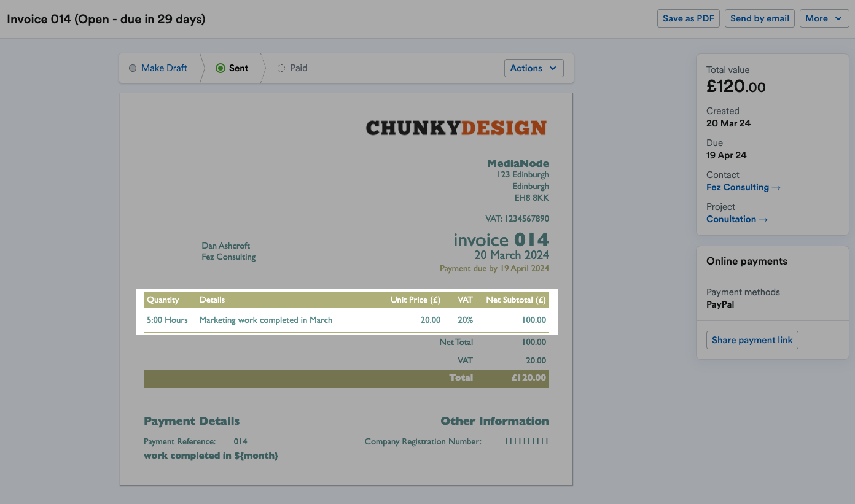Click the chevron inside the Actions button
This screenshot has width=855, height=504.
tap(552, 68)
